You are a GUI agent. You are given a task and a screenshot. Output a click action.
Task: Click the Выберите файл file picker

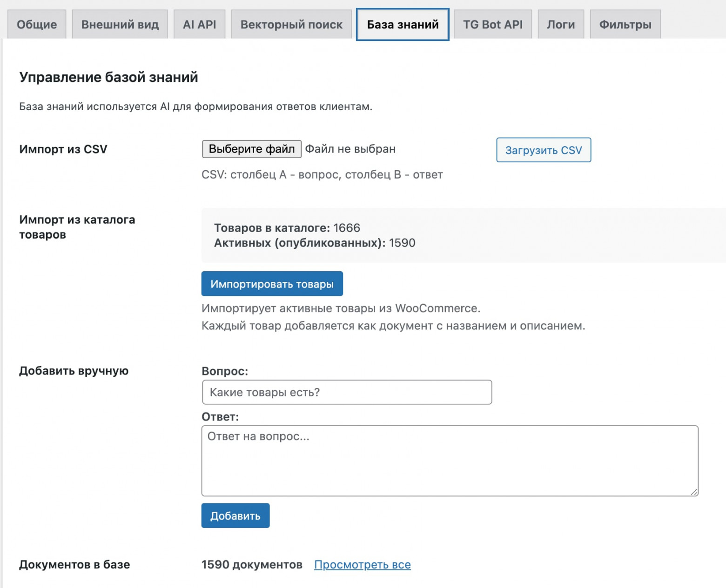[x=251, y=148]
